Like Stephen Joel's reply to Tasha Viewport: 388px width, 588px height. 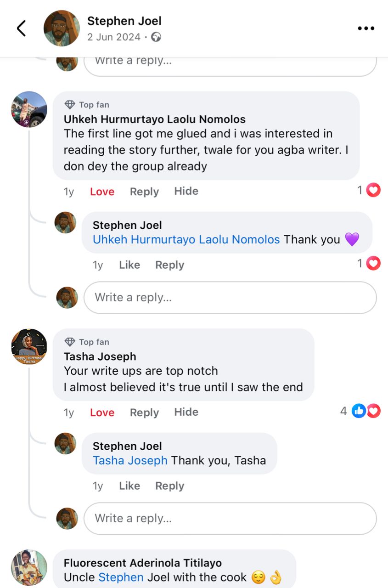click(129, 486)
